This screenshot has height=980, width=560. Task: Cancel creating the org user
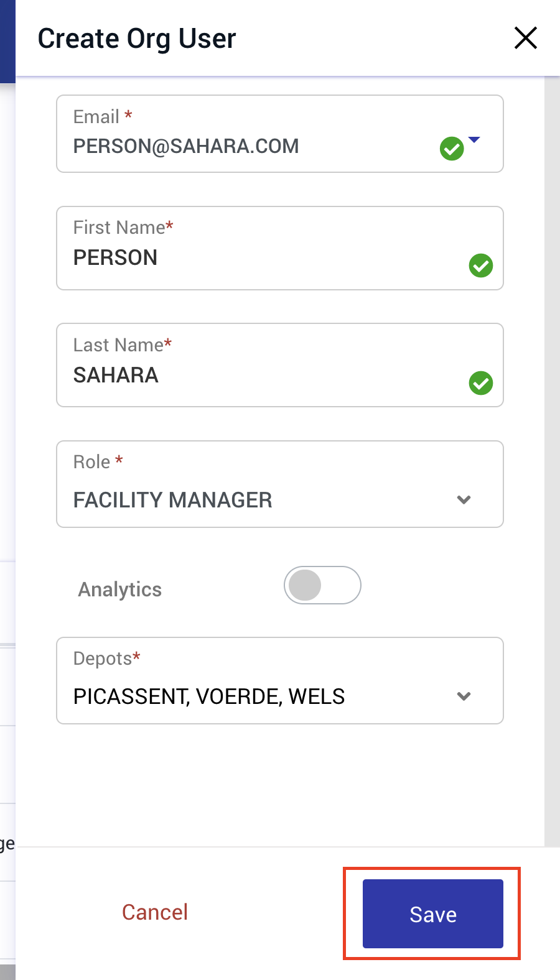coord(155,912)
